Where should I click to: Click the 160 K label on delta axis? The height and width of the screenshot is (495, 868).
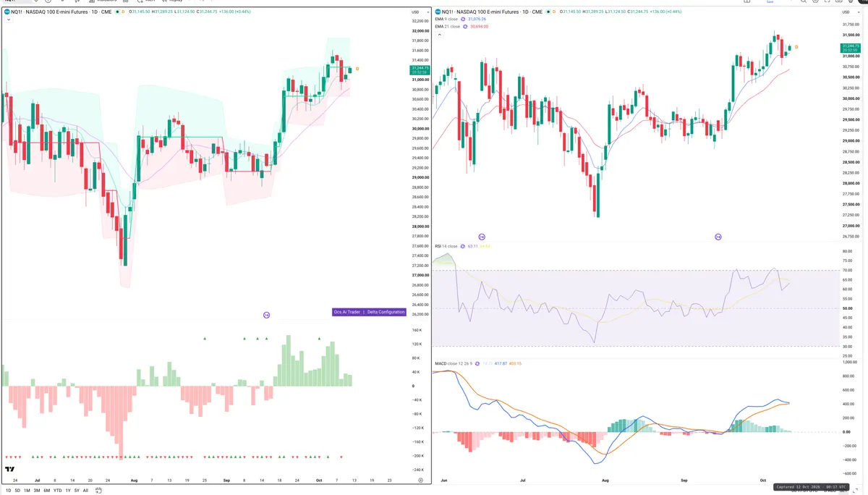417,330
